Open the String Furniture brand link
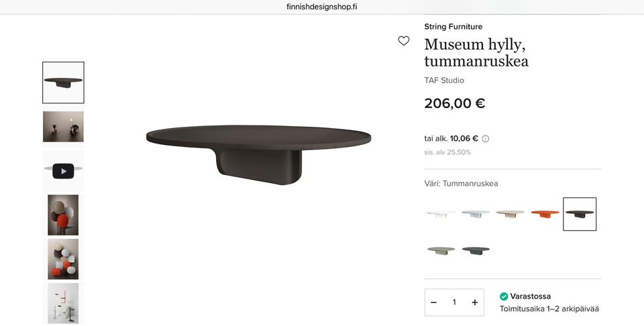This screenshot has height=326, width=644. [453, 27]
